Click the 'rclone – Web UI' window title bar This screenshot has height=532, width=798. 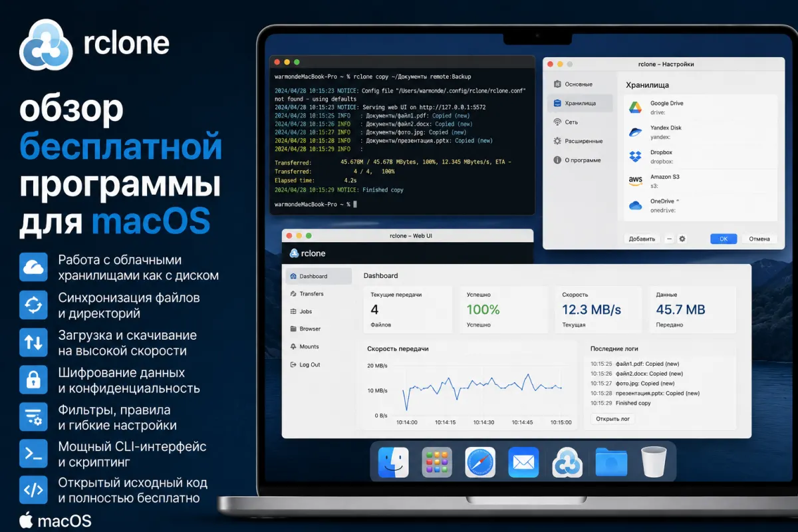pyautogui.click(x=408, y=235)
